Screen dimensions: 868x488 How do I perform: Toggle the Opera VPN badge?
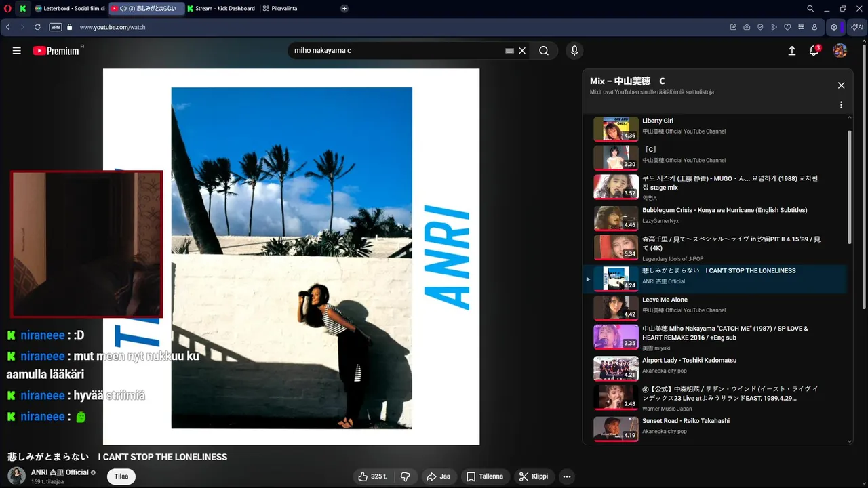coord(56,27)
